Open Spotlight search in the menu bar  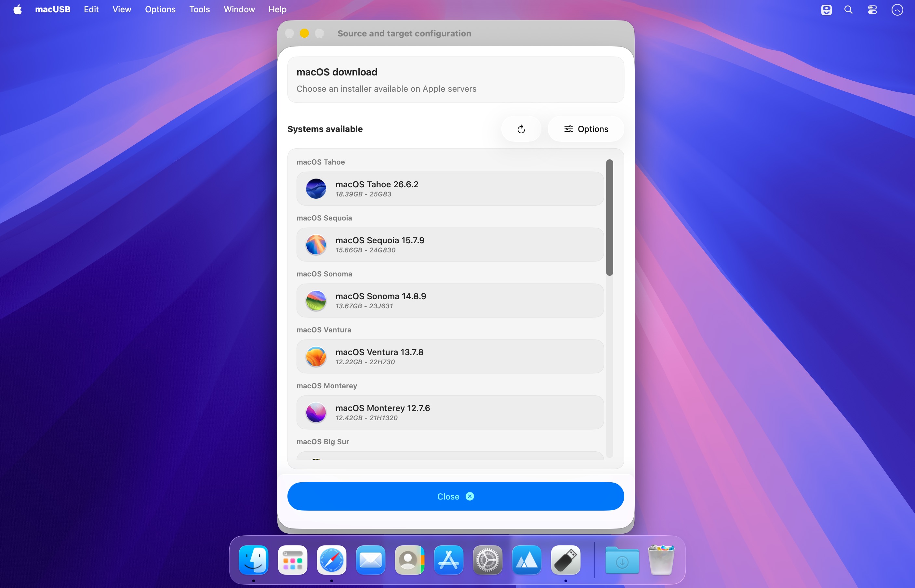point(848,9)
